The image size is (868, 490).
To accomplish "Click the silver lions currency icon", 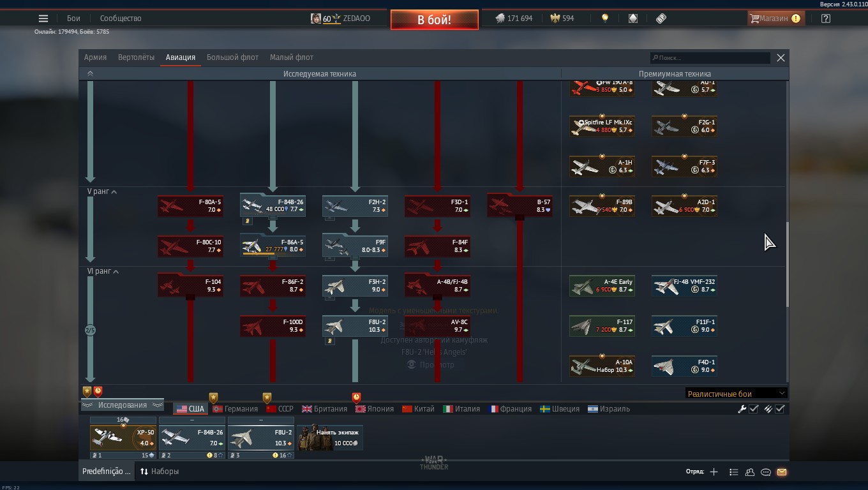I will point(500,19).
